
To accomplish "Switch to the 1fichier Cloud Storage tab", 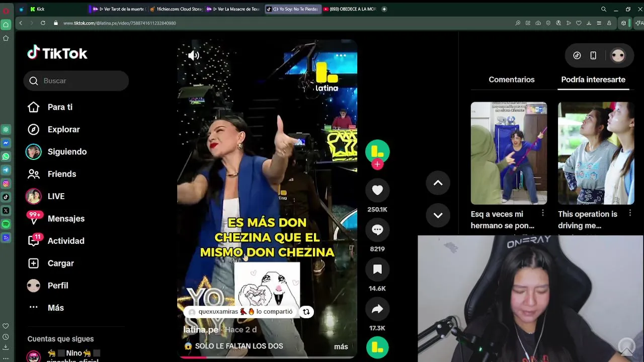I will pos(176,9).
